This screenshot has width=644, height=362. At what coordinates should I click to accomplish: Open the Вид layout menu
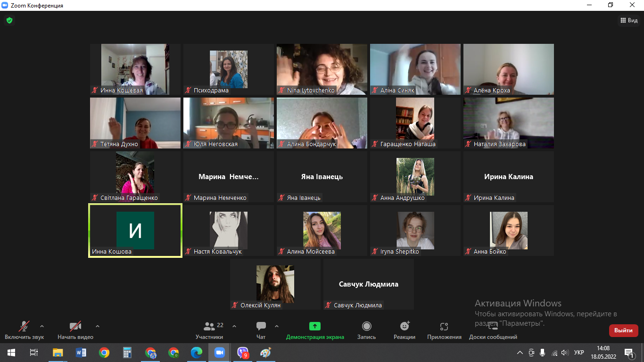tap(628, 20)
